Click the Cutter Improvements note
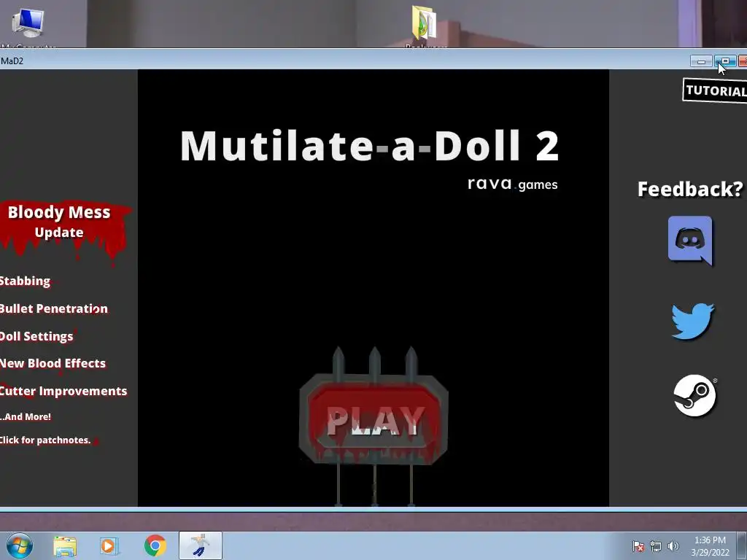 click(63, 391)
